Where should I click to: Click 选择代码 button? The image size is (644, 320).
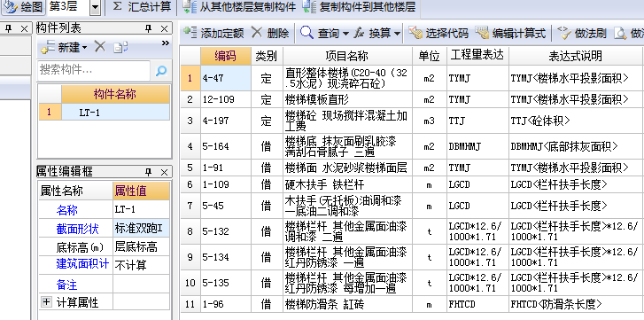(438, 33)
